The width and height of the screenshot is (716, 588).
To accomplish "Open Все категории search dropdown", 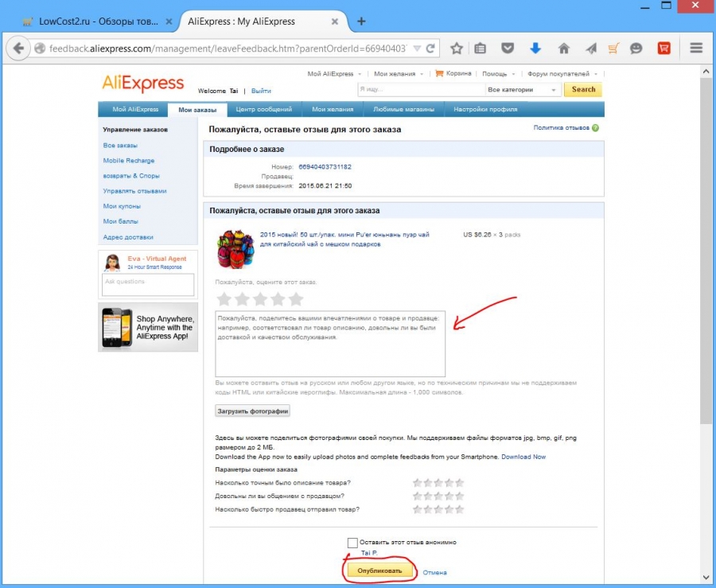I will pyautogui.click(x=523, y=90).
